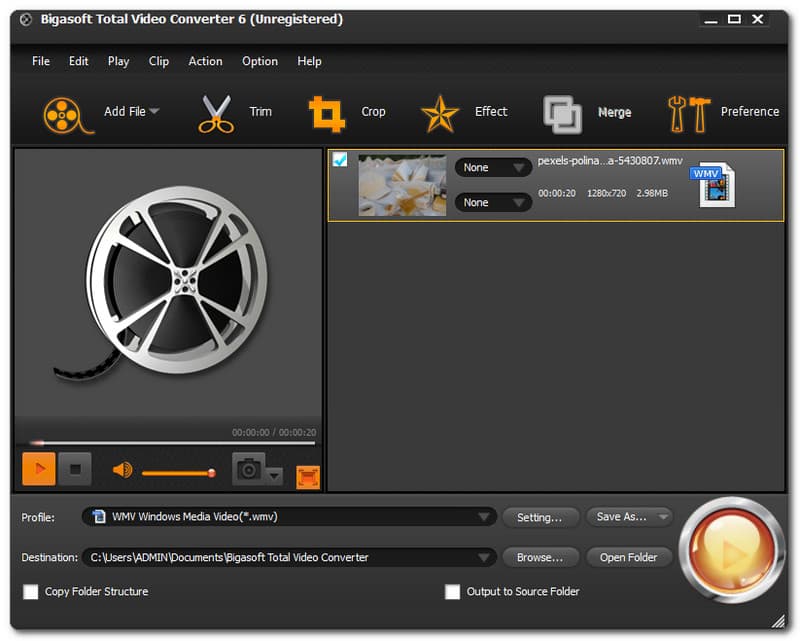
Task: Click the 2.98MB file size text
Action: click(652, 193)
